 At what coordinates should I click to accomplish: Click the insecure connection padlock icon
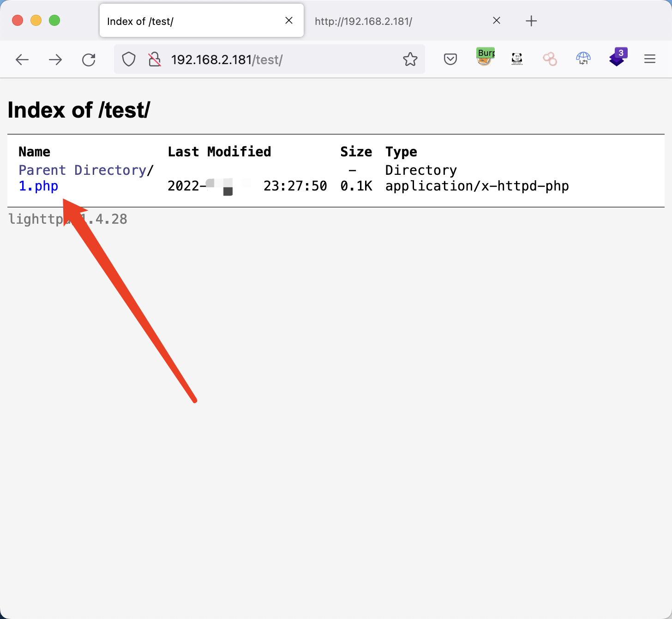point(155,60)
